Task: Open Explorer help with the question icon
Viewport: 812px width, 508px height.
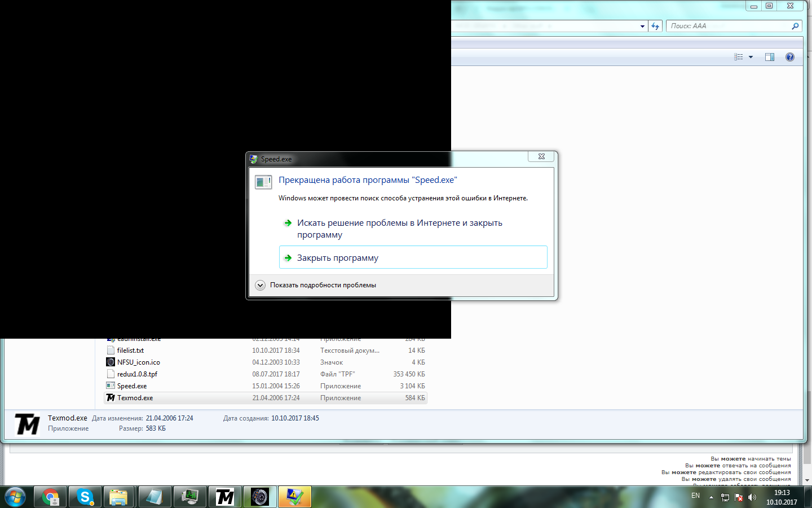Action: [x=790, y=57]
